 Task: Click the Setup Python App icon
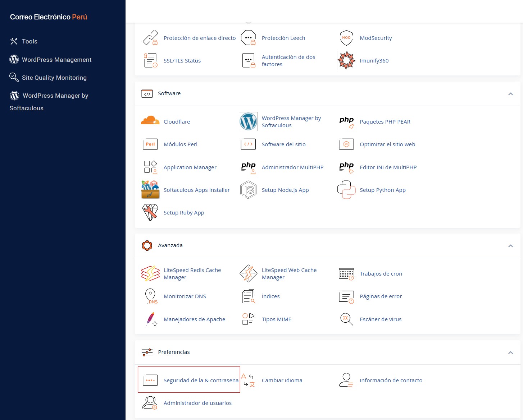[x=346, y=190]
